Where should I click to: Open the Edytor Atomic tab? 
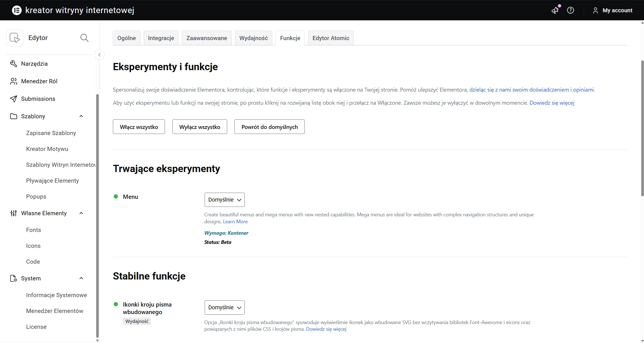pyautogui.click(x=331, y=38)
